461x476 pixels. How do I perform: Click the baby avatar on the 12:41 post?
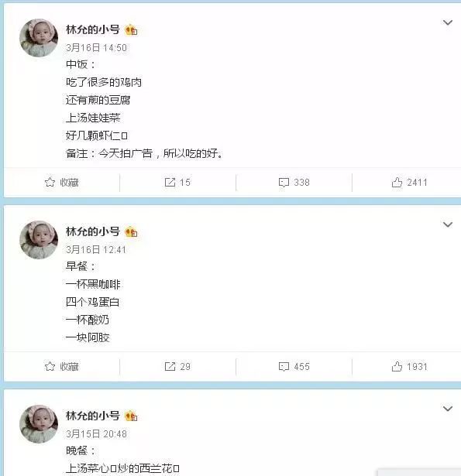[39, 240]
